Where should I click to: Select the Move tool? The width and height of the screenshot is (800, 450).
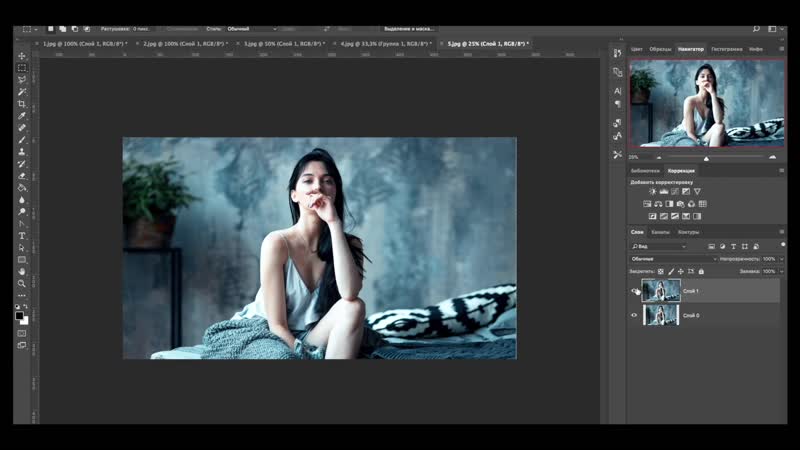(21, 56)
